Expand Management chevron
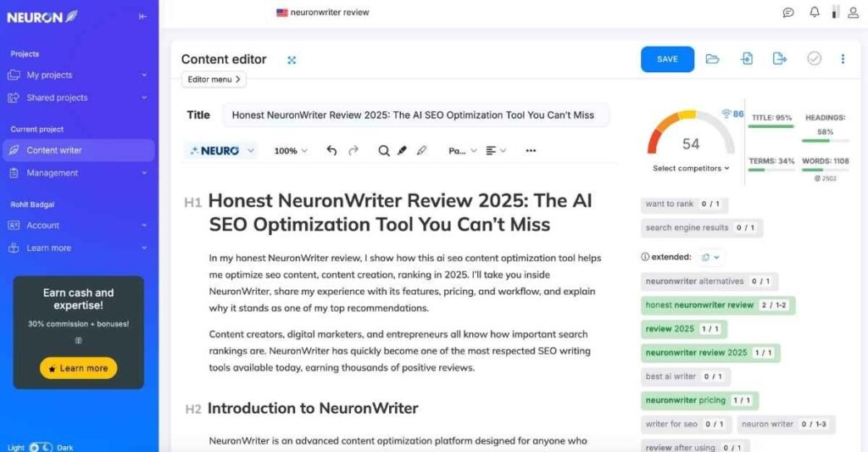 pyautogui.click(x=144, y=173)
